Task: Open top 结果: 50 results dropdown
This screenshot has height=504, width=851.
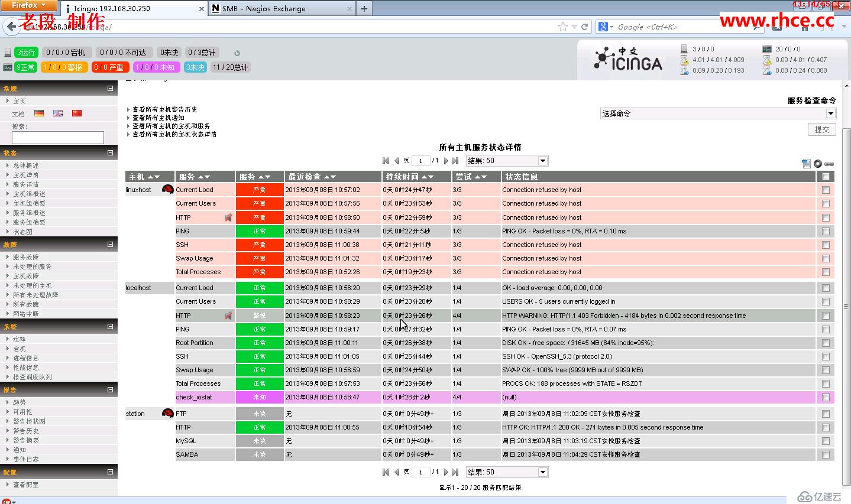Action: (507, 161)
